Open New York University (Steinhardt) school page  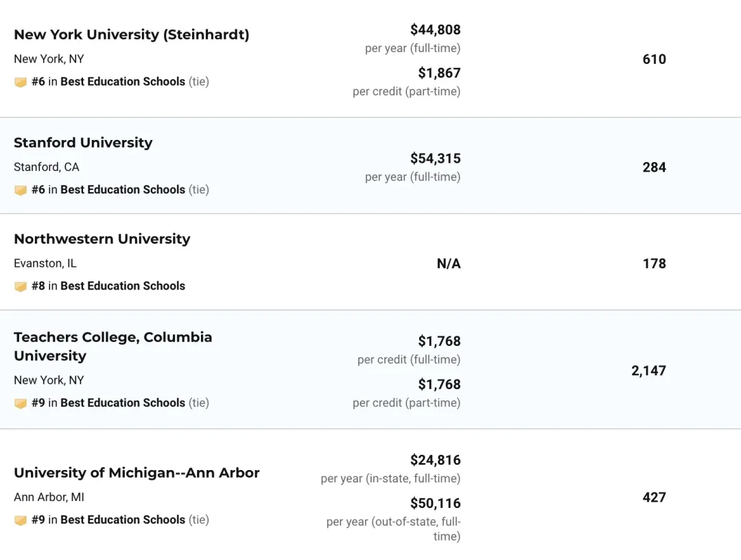tap(132, 34)
